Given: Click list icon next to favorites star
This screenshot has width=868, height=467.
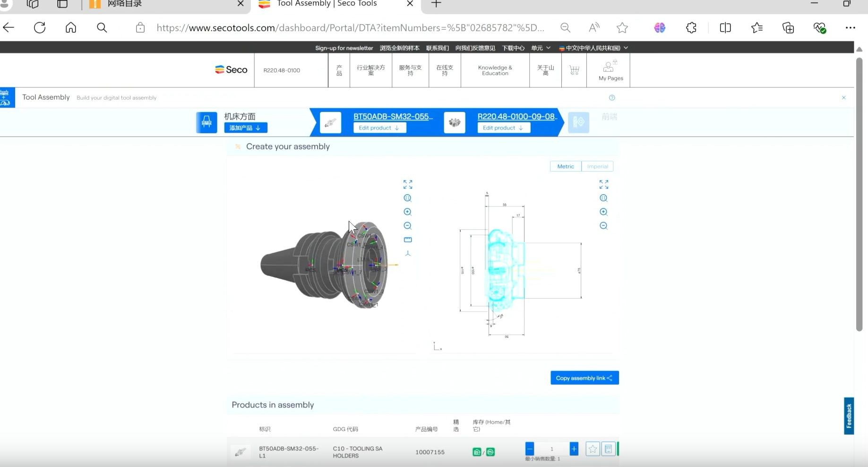Looking at the screenshot, I should [608, 449].
